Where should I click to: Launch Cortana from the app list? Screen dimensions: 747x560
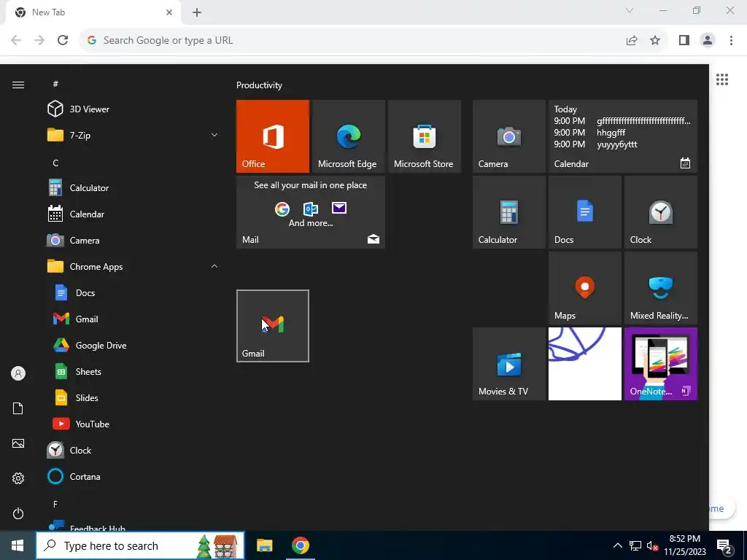click(x=133, y=476)
